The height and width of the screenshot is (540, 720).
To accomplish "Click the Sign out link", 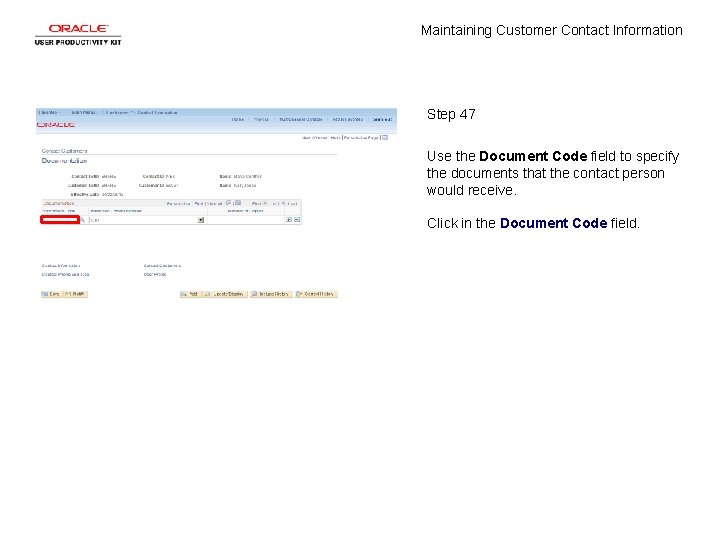I will (382, 119).
